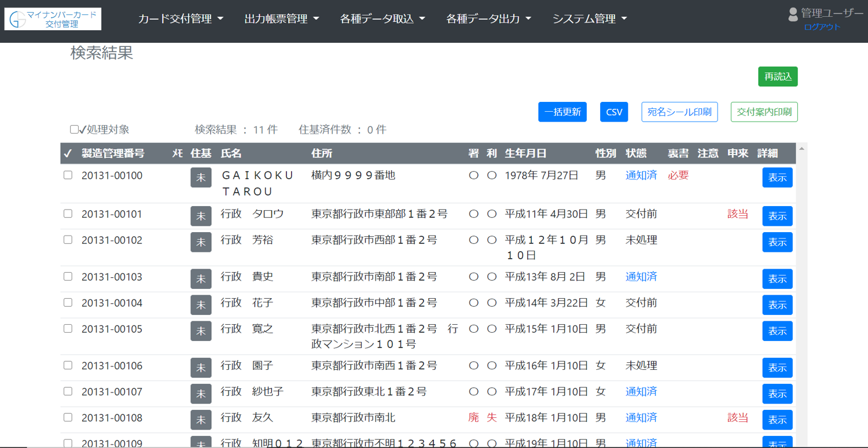Click 未 badge for 20131-00100
Screen dimensions: 868x448
201,178
